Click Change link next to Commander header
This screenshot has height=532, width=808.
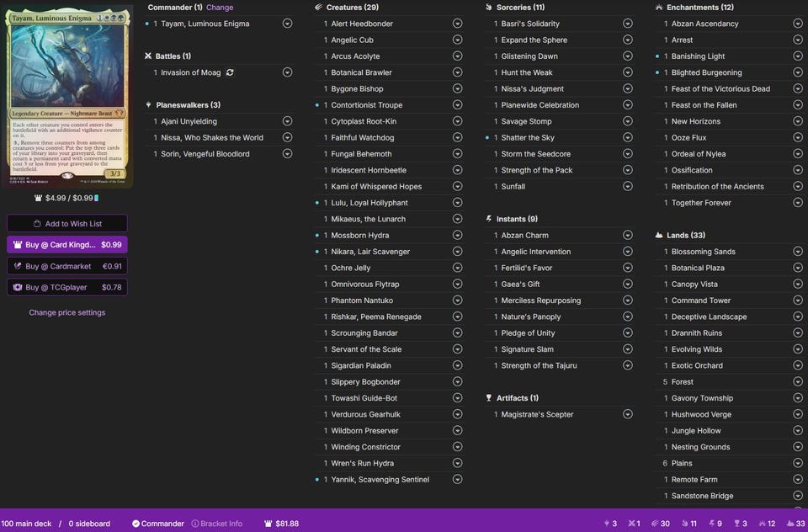pyautogui.click(x=220, y=8)
